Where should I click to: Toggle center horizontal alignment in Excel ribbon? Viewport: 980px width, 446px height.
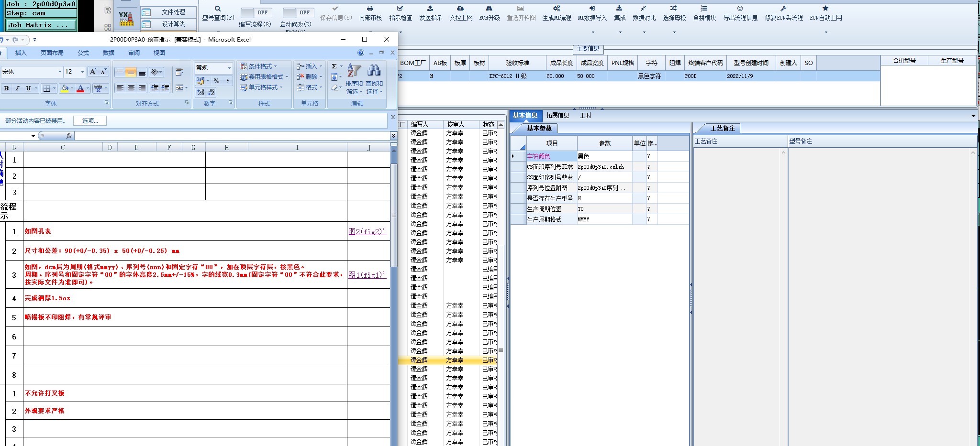click(x=131, y=88)
